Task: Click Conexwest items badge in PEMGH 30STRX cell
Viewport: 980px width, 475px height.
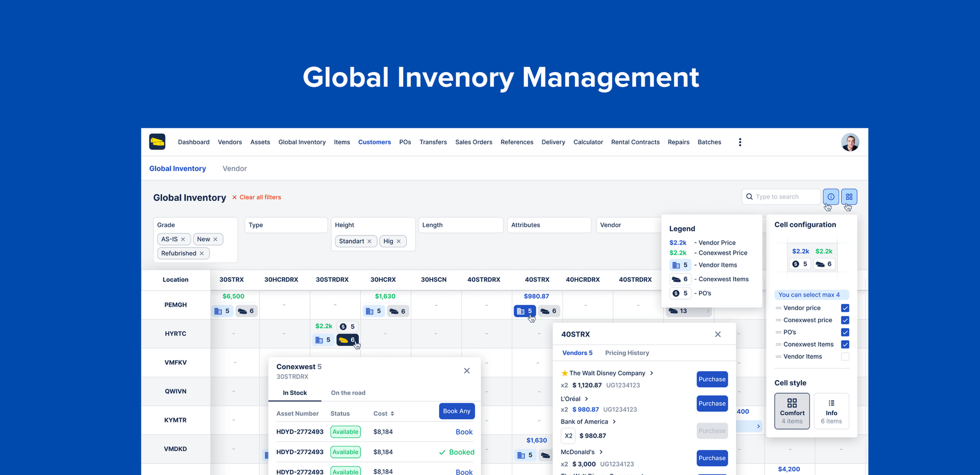Action: [246, 311]
